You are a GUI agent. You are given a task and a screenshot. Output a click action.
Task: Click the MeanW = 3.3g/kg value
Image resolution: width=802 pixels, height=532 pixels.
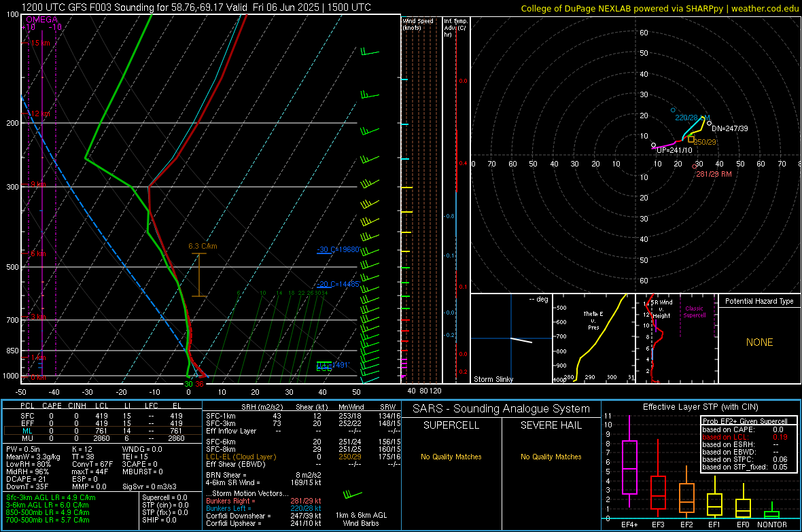point(33,457)
